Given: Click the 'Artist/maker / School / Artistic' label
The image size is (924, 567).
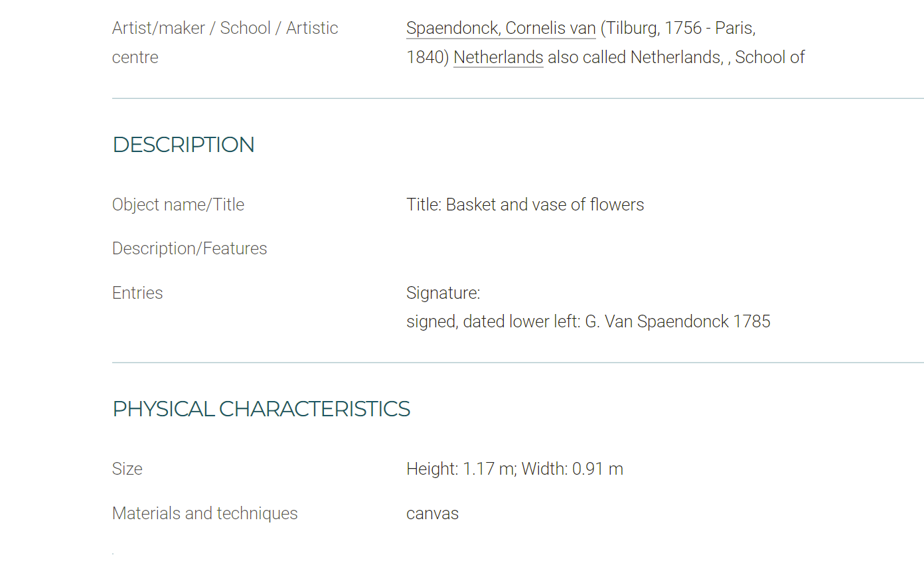Looking at the screenshot, I should [x=225, y=28].
